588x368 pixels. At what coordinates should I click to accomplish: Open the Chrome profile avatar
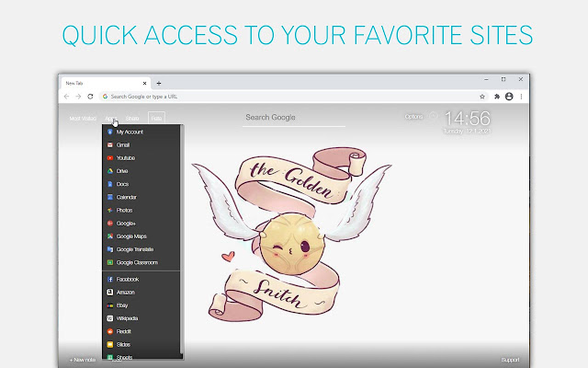click(509, 97)
